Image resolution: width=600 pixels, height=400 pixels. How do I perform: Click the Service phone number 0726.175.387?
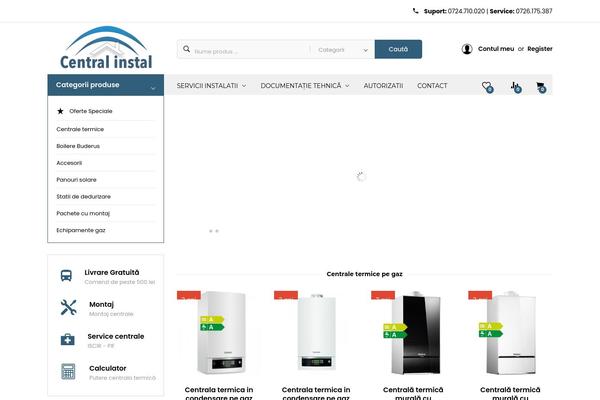[x=534, y=11]
